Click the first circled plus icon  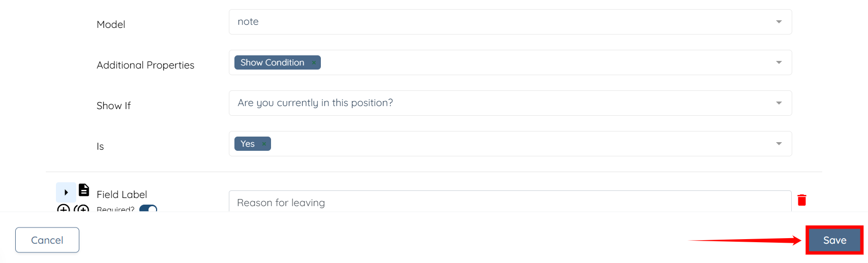63,209
